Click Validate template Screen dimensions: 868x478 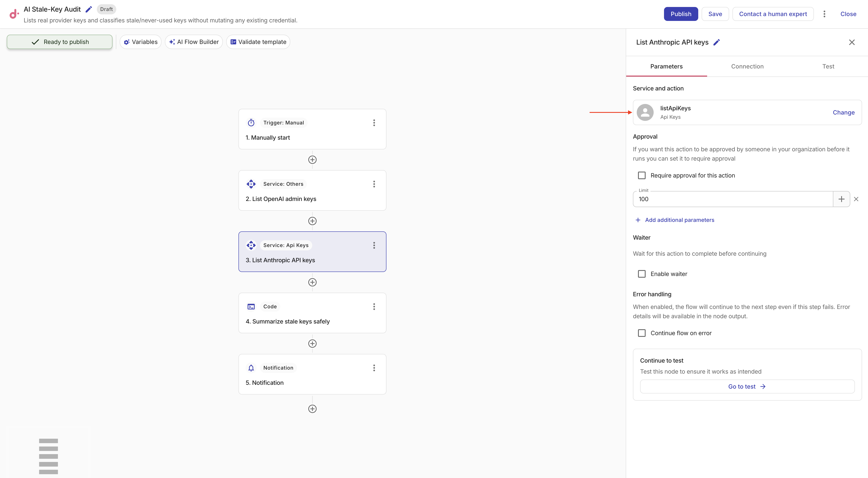258,42
